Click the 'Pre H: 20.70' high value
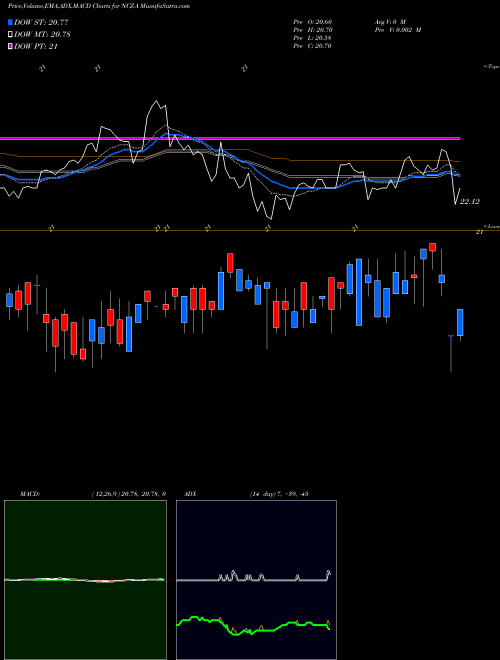 (x=312, y=30)
